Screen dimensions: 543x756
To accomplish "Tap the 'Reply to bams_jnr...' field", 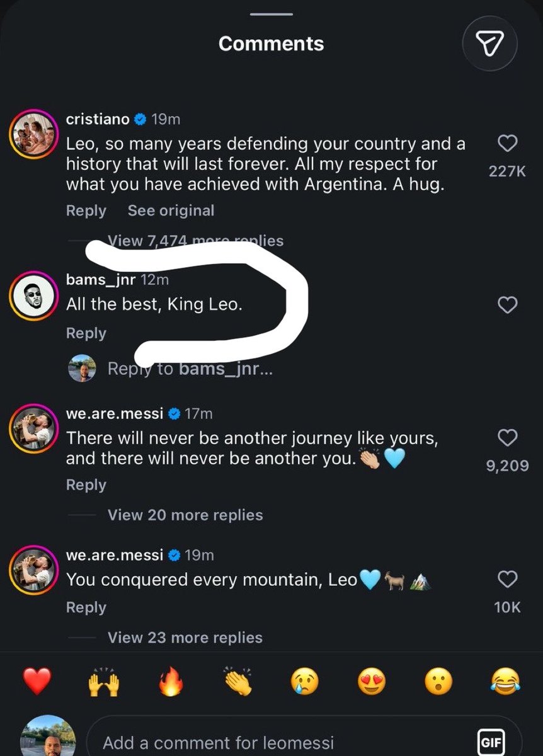I will pos(190,369).
